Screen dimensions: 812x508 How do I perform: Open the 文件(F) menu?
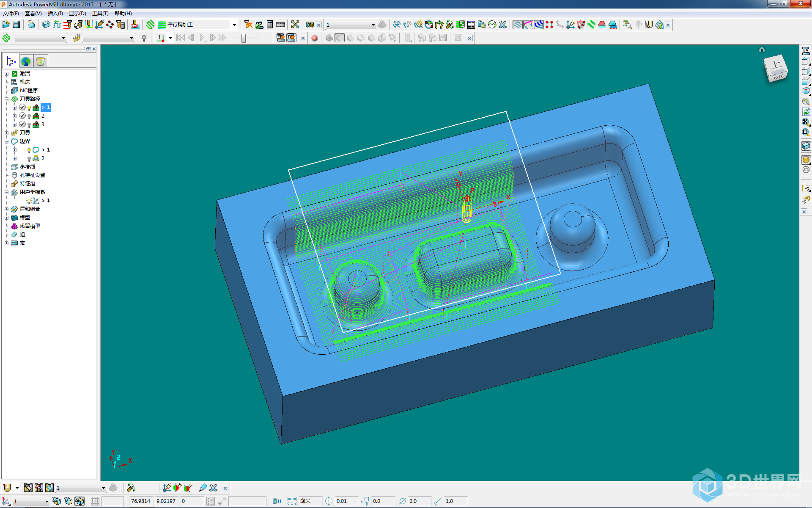pyautogui.click(x=11, y=14)
